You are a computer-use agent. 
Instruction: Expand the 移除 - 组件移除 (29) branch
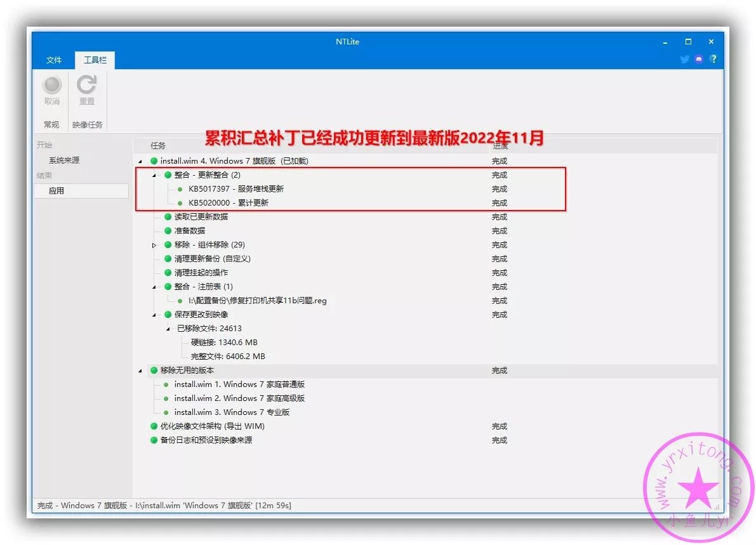tap(154, 246)
